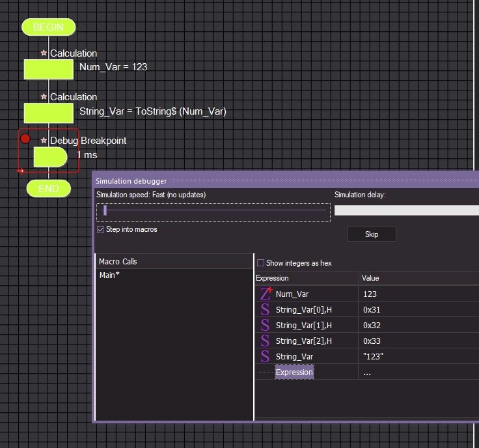Click the Simulation debugger title bar
Screen dimensions: 479x448
coord(286,181)
